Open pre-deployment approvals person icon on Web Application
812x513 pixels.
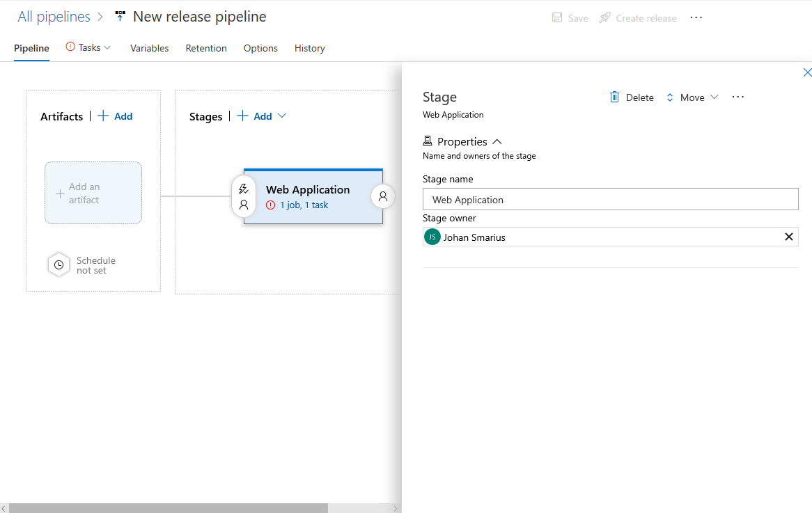[x=244, y=205]
